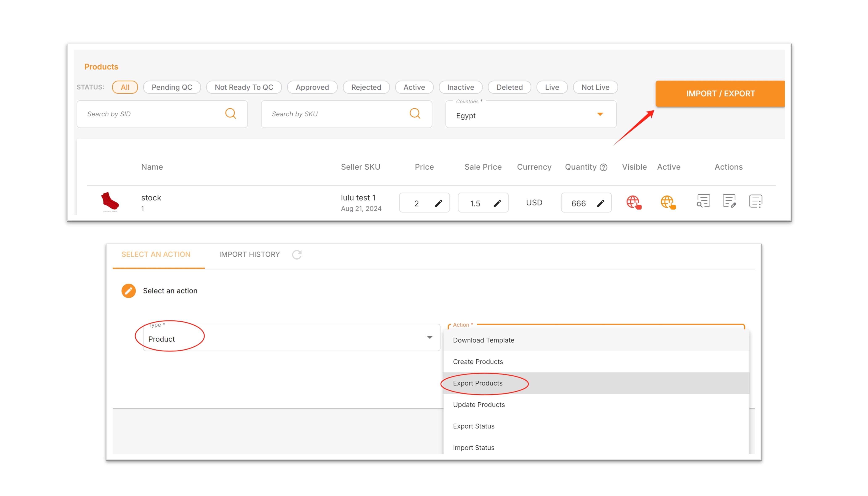Edit the Quantity 666 pencil icon
The height and width of the screenshot is (496, 868).
(x=600, y=203)
